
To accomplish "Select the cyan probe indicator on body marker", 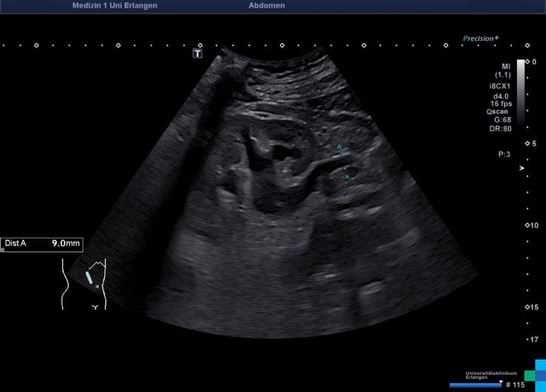I will pyautogui.click(x=89, y=276).
